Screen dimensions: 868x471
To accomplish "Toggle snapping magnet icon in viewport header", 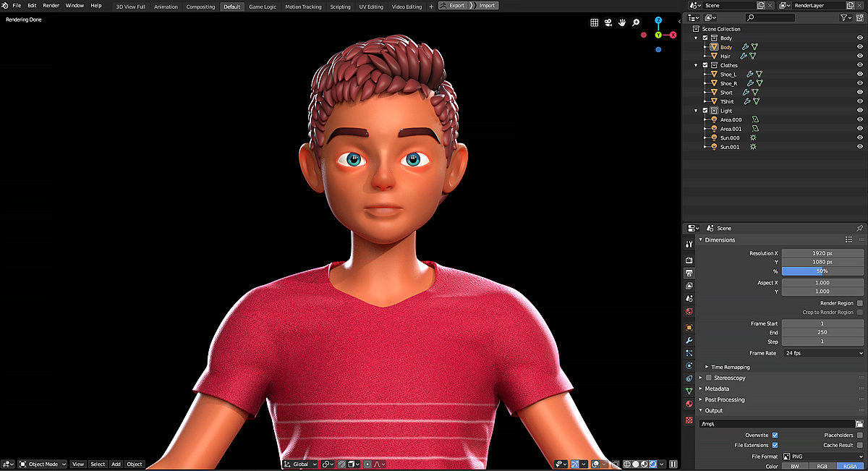I will click(x=341, y=464).
